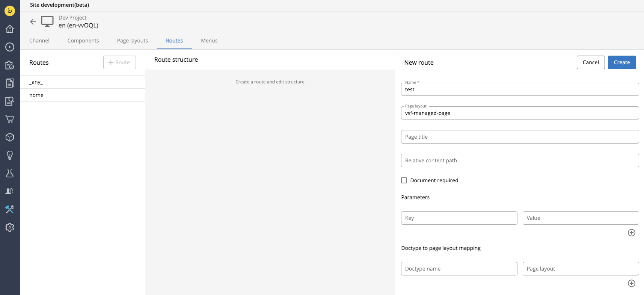This screenshot has height=295, width=644.
Task: Open the lightbulb sidebar icon
Action: pos(10,155)
